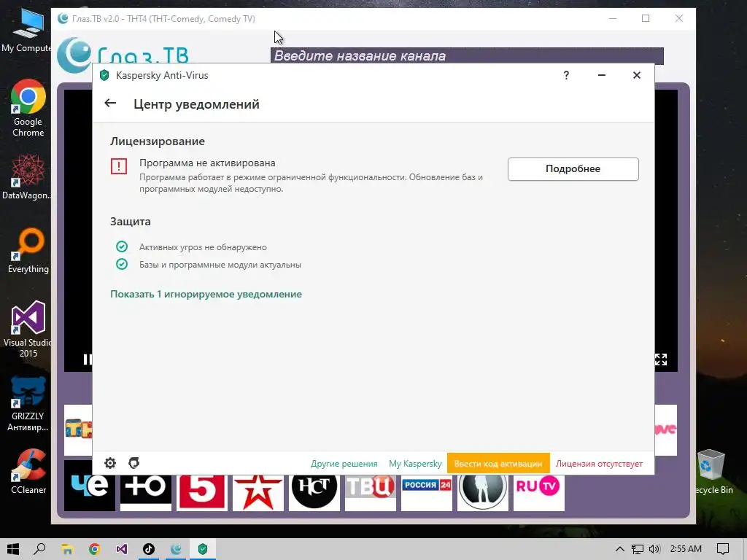Open DataWagon desktop shortcut
The height and width of the screenshot is (560, 747).
point(28,177)
